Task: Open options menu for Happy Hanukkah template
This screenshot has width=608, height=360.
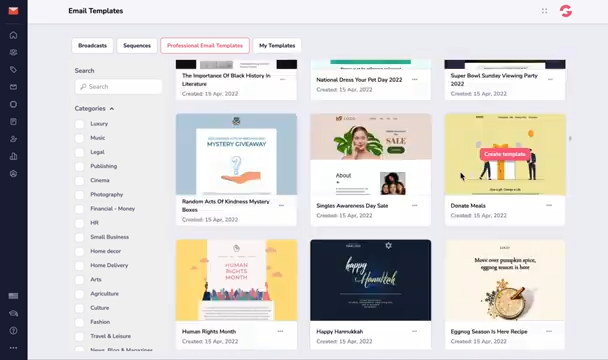Action: click(x=415, y=331)
